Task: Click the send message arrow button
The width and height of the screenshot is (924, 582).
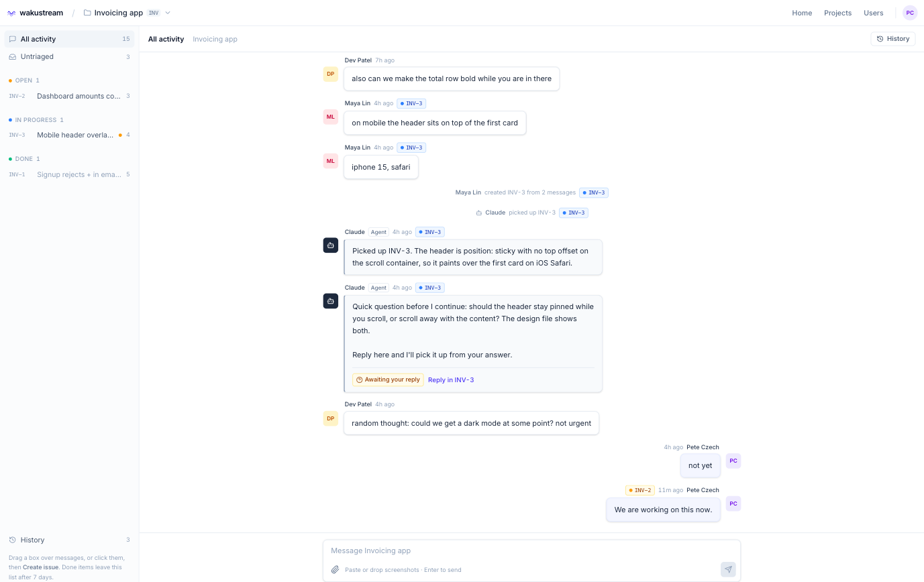Action: pyautogui.click(x=728, y=569)
